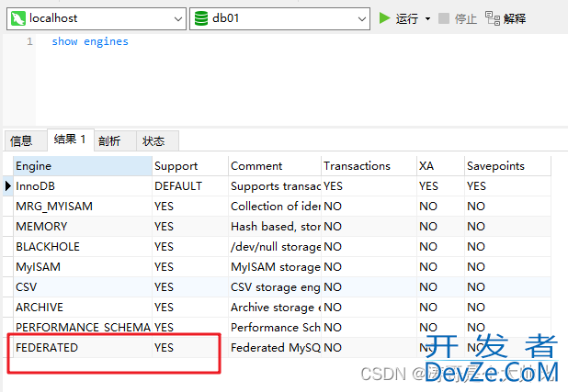Viewport: 568px width, 392px height.
Task: Click the 'Supports transac' comment cell
Action: point(275,186)
